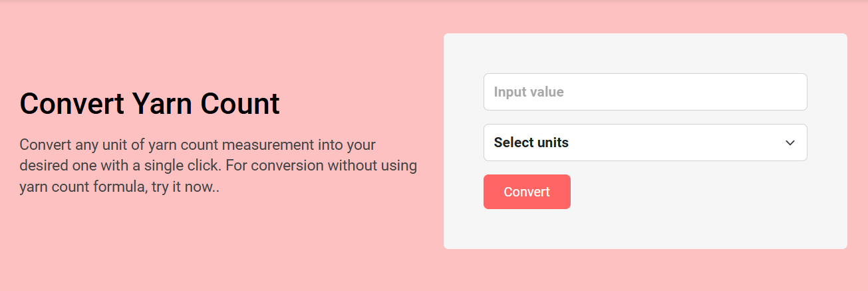Focus the Input value field
Image resolution: width=868 pixels, height=291 pixels.
[645, 92]
